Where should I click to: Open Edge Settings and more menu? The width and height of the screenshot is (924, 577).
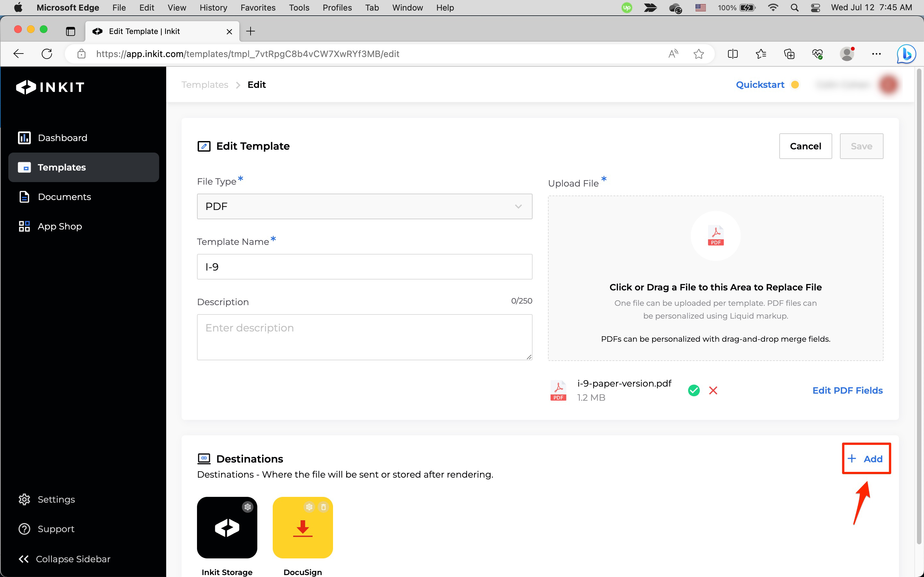[x=876, y=54]
